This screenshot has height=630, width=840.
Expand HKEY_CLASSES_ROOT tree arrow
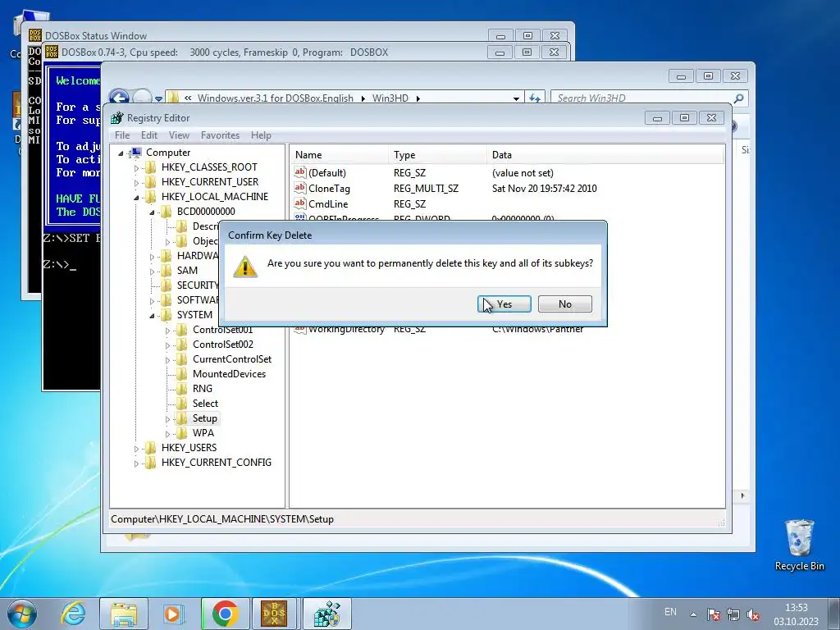click(x=136, y=167)
